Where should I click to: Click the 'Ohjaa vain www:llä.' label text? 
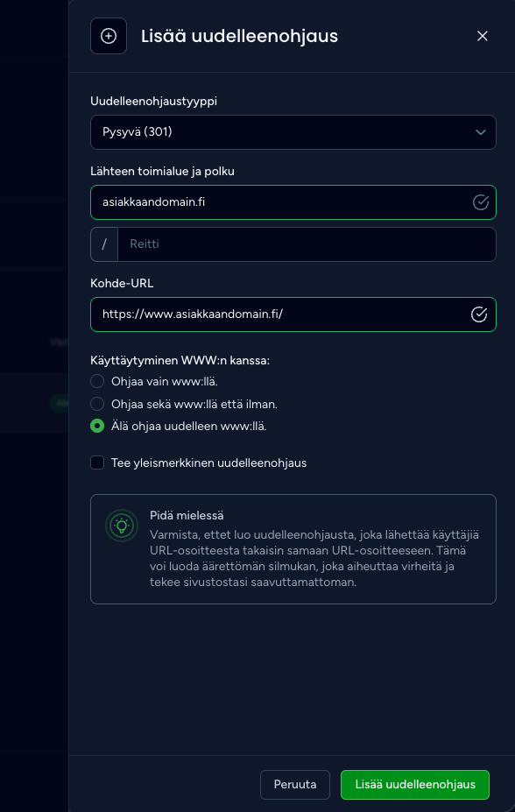(x=165, y=382)
